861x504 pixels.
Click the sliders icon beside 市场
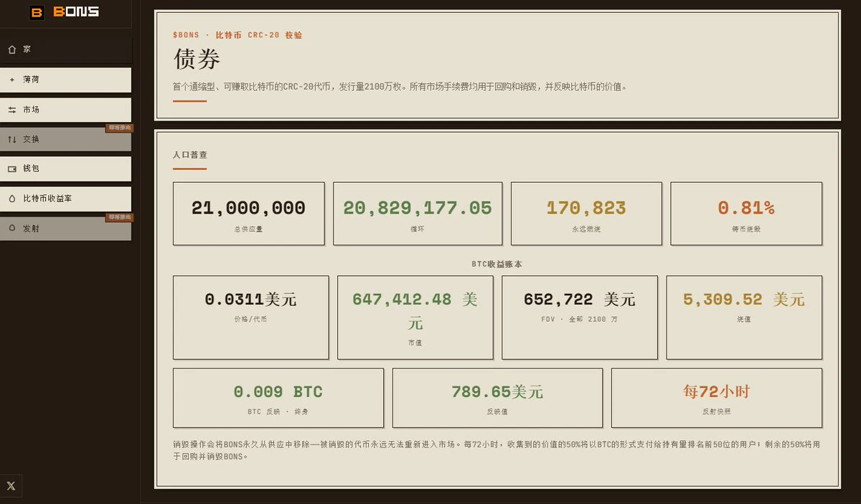pos(11,110)
